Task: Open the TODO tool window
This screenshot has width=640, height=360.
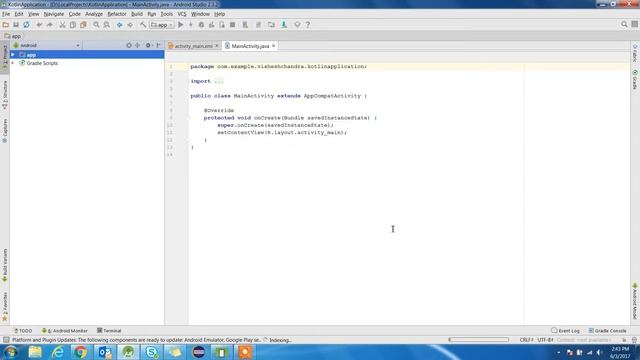Action: pos(23,331)
